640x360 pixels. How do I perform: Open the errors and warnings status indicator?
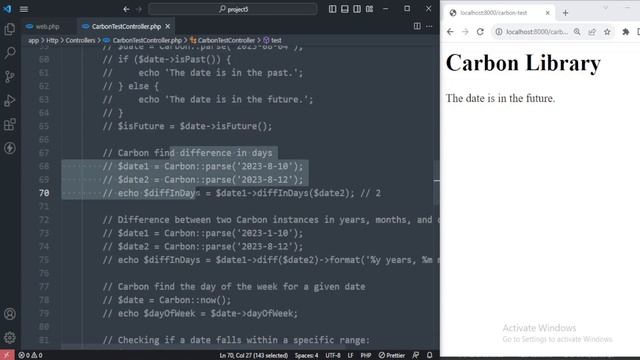[30, 355]
